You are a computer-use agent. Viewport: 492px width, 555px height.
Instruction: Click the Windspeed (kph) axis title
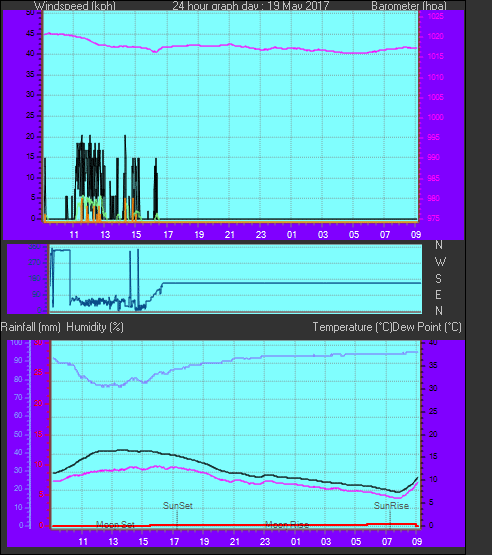click(x=75, y=6)
